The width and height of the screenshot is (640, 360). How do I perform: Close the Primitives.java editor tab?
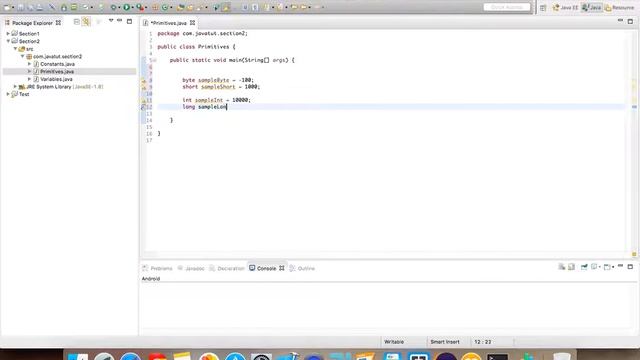point(192,23)
